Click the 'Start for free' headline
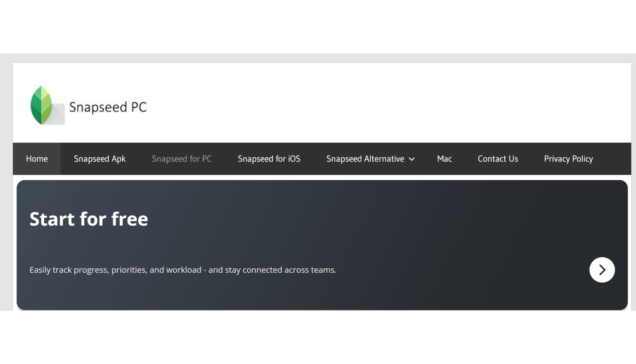636x364 pixels. tap(89, 219)
